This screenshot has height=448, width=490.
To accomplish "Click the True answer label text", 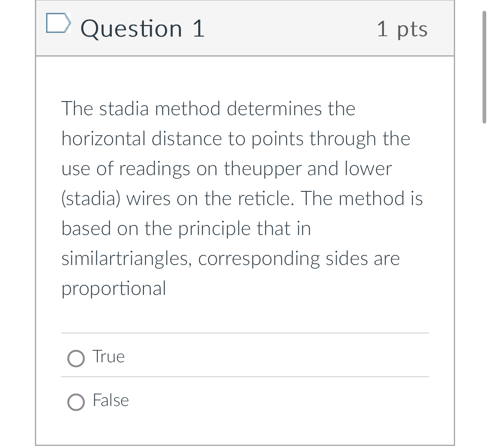I will [108, 356].
